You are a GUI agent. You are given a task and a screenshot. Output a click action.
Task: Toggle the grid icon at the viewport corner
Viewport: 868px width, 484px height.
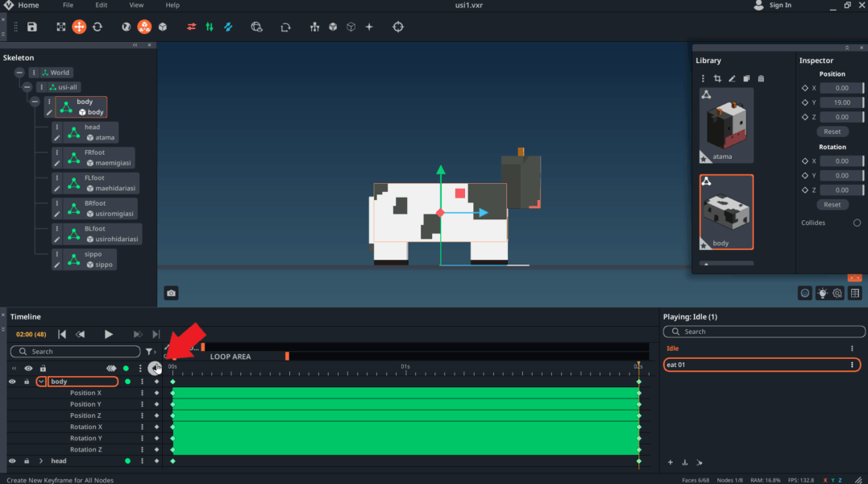pyautogui.click(x=855, y=293)
